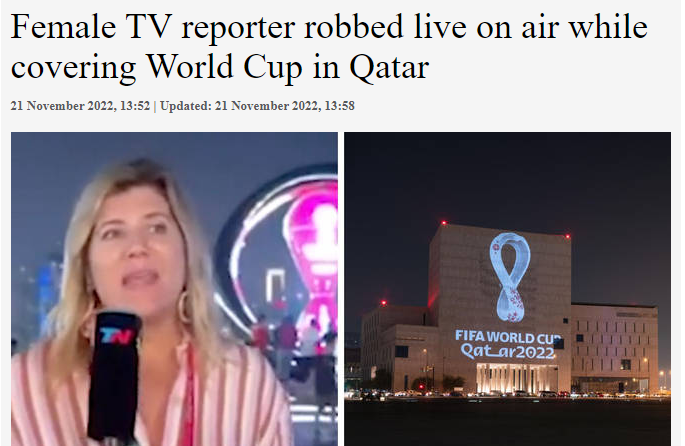Image resolution: width=685 pixels, height=446 pixels.
Task: Click the reporter's face
Action: coord(139,253)
